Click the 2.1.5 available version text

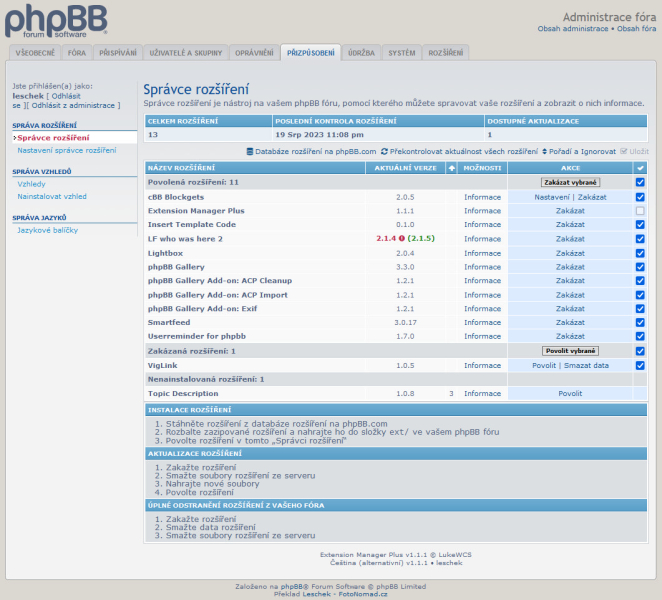click(421, 239)
